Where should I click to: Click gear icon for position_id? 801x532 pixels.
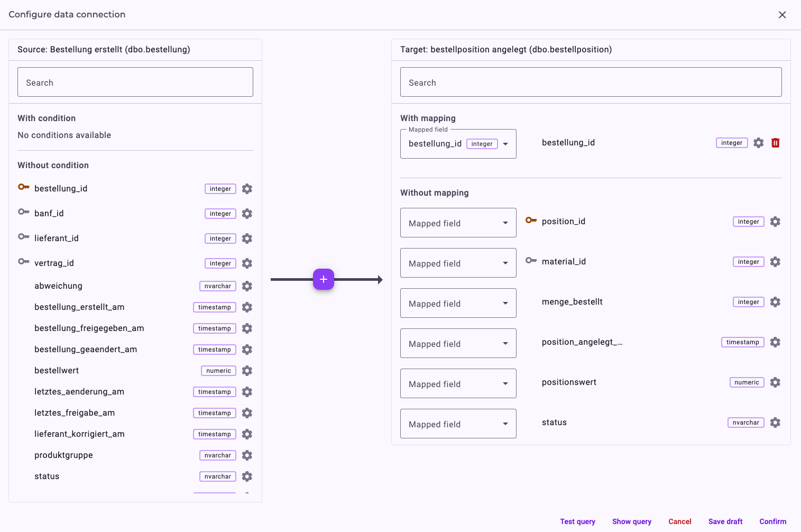point(775,222)
